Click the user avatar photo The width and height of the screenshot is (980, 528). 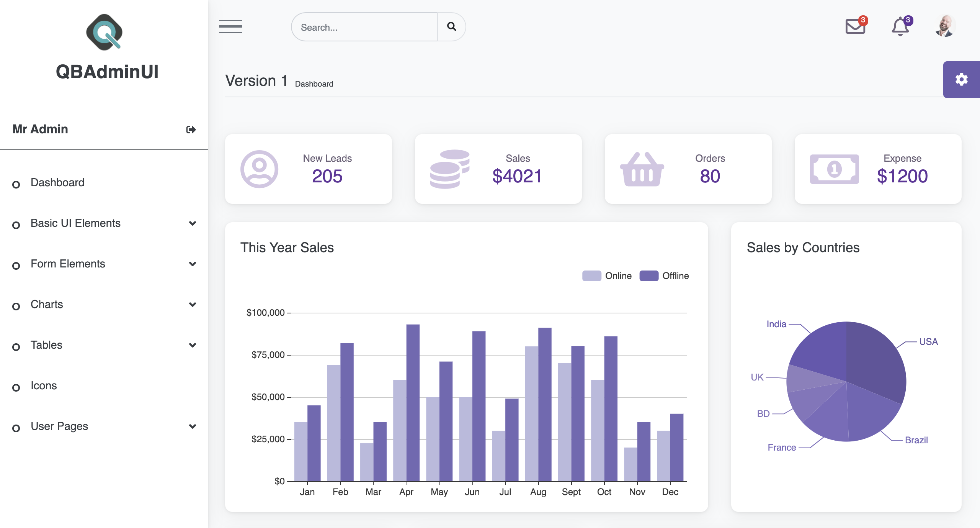point(945,26)
